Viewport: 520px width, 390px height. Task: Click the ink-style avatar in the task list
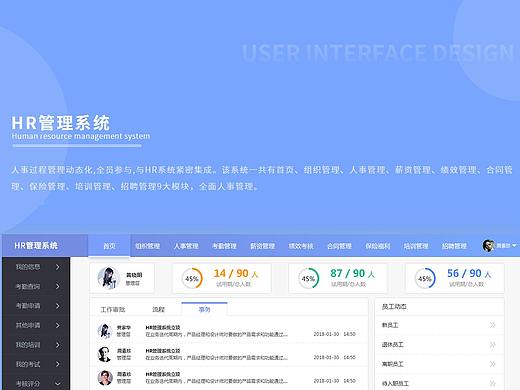click(105, 331)
